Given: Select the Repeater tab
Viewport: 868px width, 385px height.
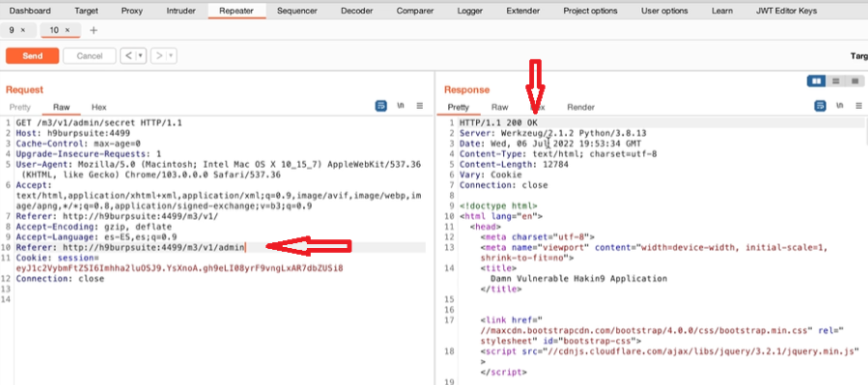Looking at the screenshot, I should (237, 11).
